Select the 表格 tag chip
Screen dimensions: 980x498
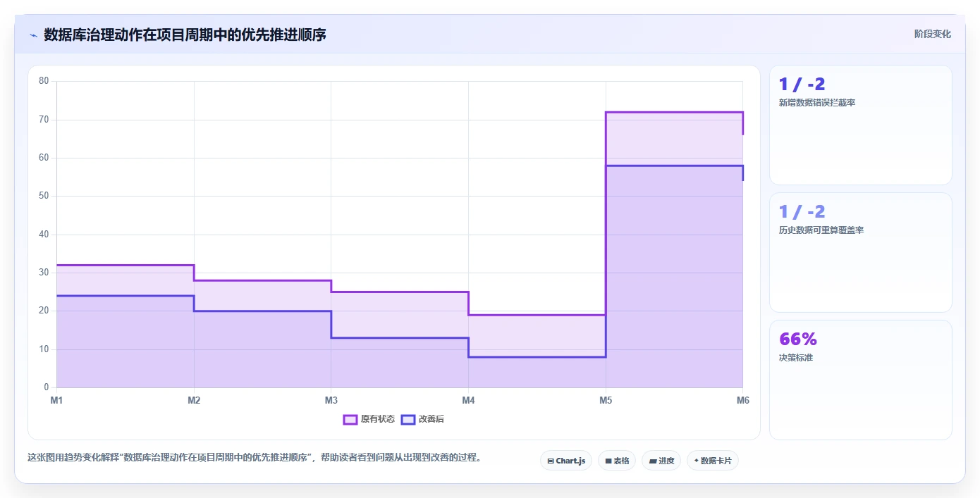point(617,461)
